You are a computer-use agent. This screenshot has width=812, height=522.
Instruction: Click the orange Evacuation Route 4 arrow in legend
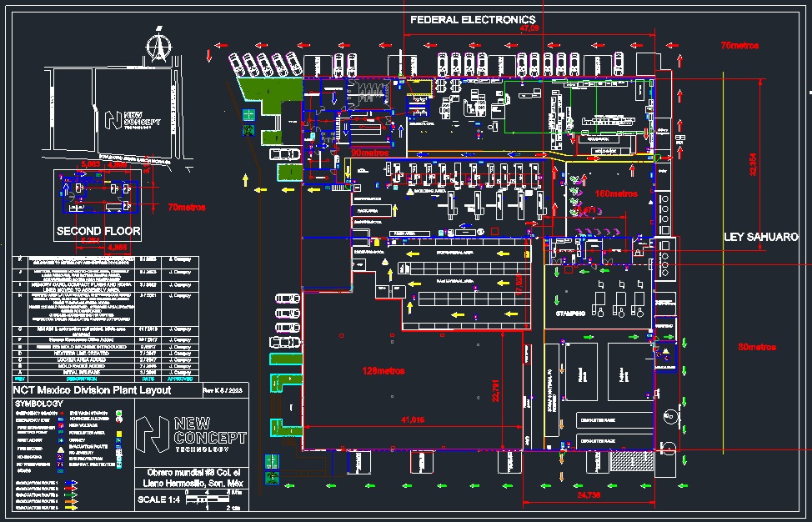72,501
